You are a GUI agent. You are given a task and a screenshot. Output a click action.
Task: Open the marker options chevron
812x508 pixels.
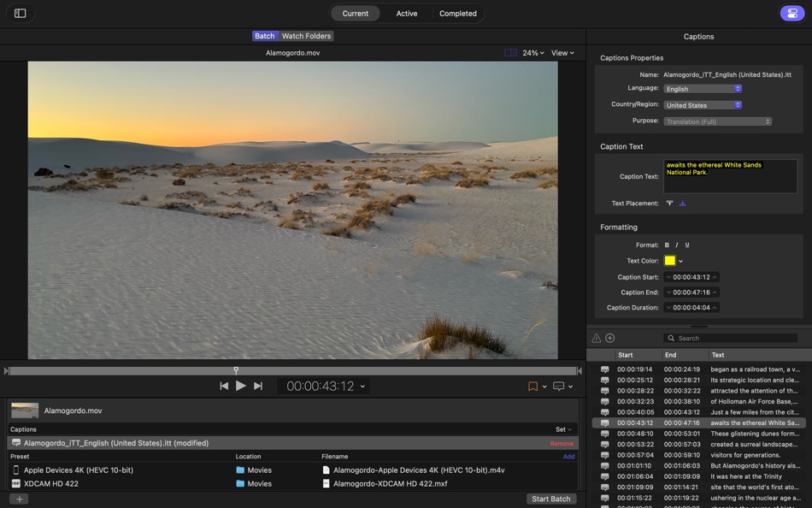point(544,387)
